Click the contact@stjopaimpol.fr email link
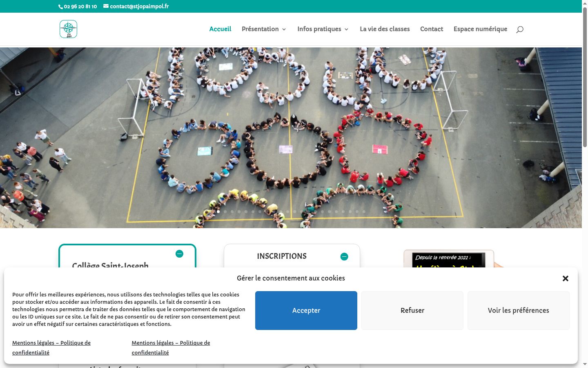This screenshot has height=368, width=588. (136, 6)
